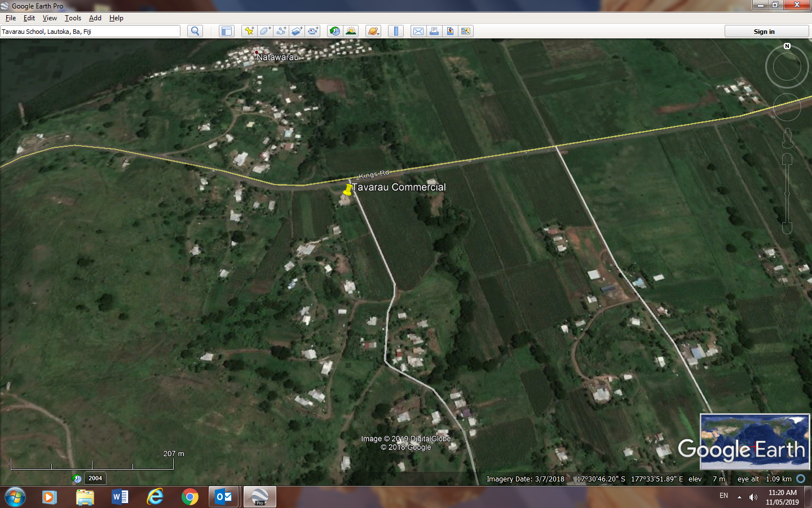Toggle historical imagery clock in toolbar
The height and width of the screenshot is (508, 812).
(335, 31)
